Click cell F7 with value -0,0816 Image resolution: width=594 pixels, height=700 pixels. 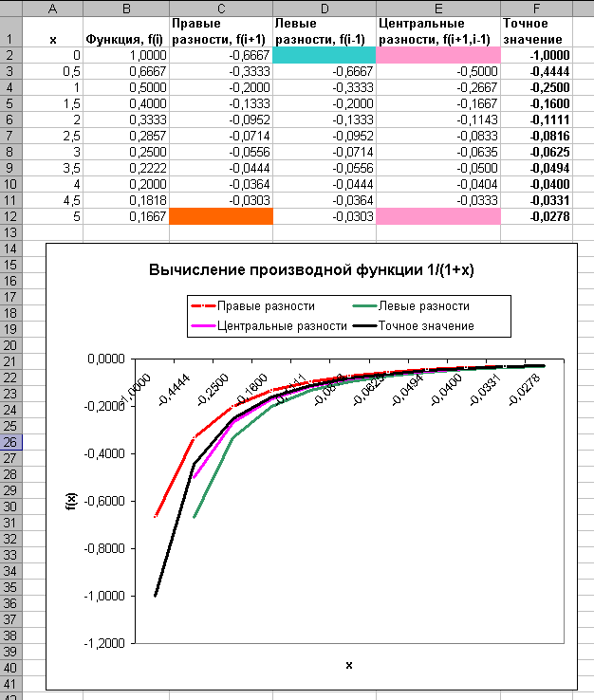[536, 136]
